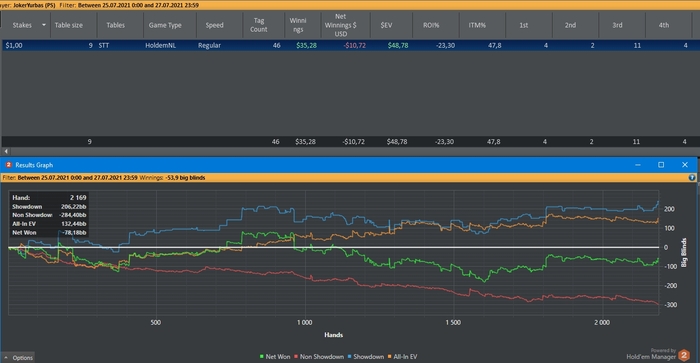Sort by ROI% column header
Image resolution: width=700 pixels, height=363 pixels.
tap(431, 25)
